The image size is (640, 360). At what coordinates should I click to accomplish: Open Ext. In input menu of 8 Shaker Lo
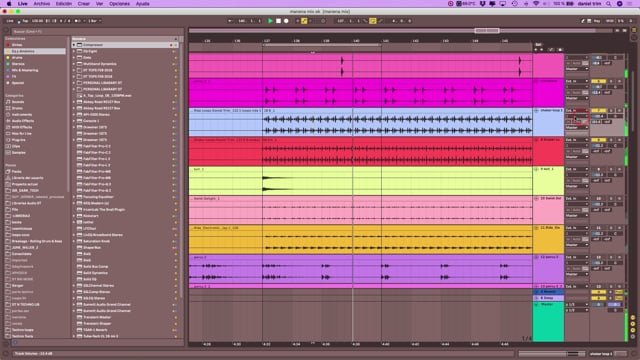577,140
